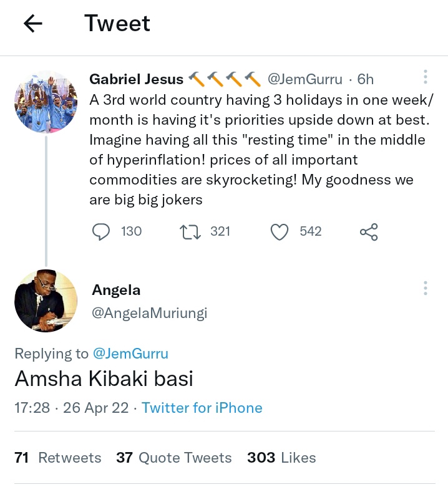This screenshot has height=487, width=448.
Task: Open more options for Gabriel Jesus tweet
Action: (x=426, y=77)
